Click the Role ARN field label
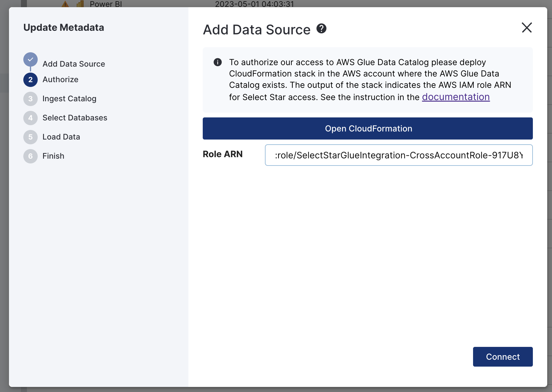Image resolution: width=552 pixels, height=392 pixels. click(222, 154)
